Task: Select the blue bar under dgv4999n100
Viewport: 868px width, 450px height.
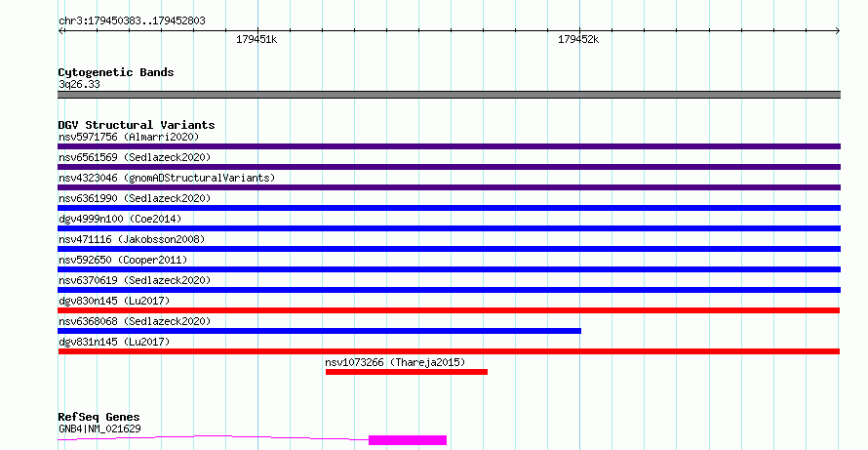Action: [x=449, y=228]
